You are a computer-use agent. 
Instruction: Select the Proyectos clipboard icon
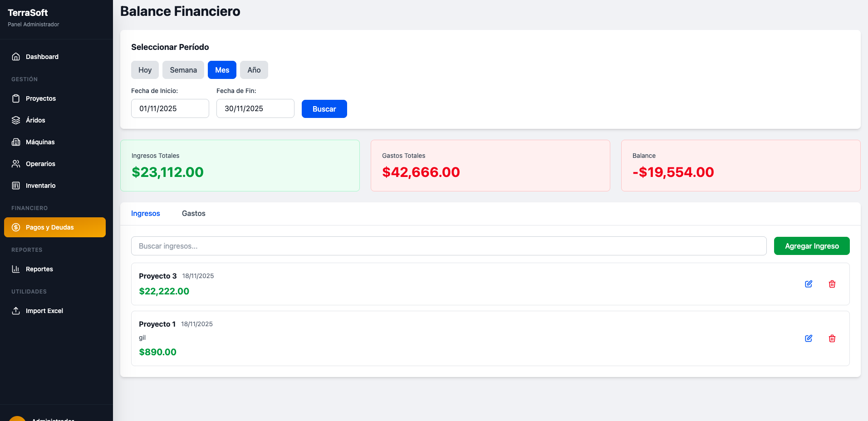click(16, 98)
